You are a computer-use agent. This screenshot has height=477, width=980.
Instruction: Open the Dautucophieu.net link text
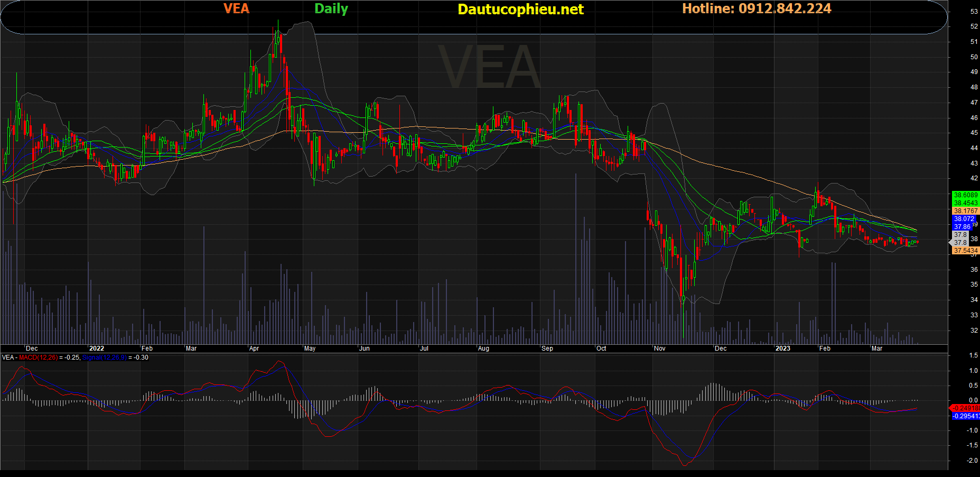point(520,9)
